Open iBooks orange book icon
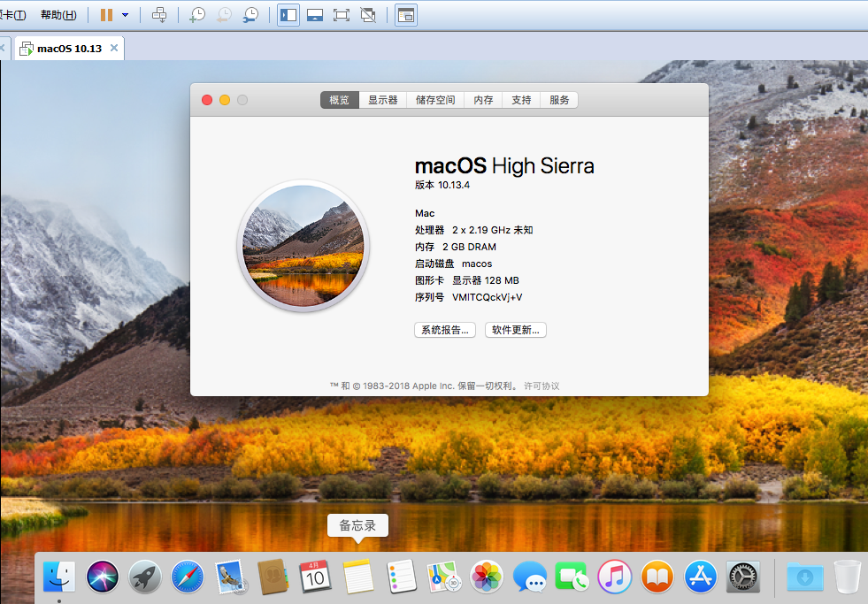The height and width of the screenshot is (604, 868). [657, 577]
